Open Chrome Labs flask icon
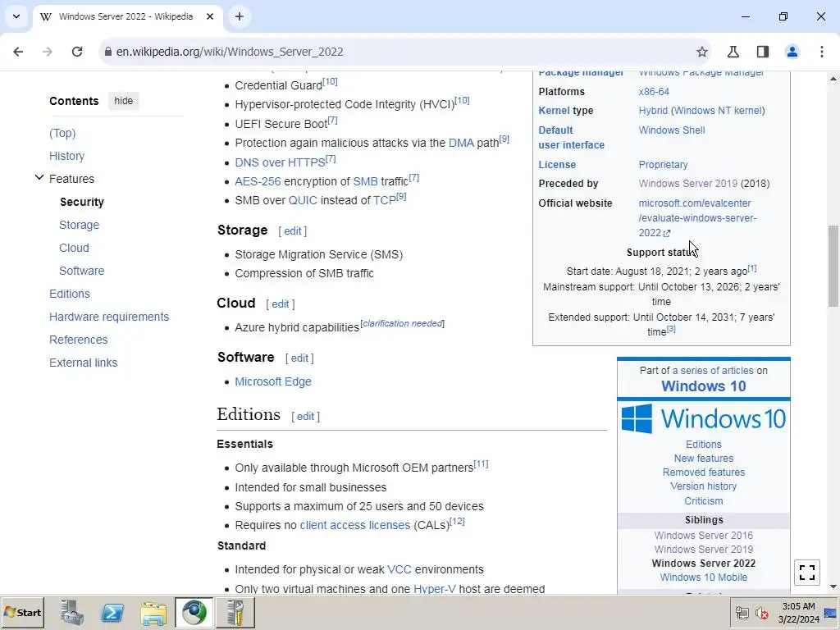This screenshot has width=840, height=630. click(733, 52)
